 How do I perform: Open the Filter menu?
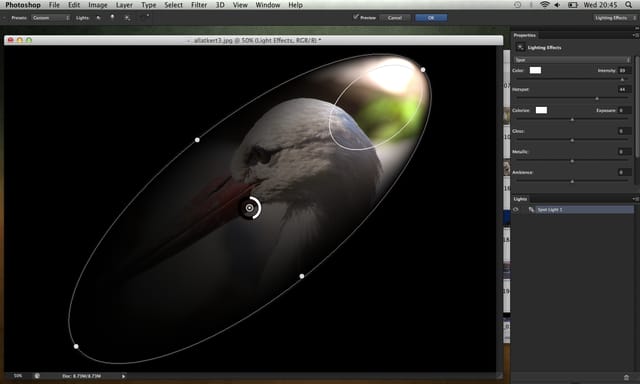(x=199, y=5)
